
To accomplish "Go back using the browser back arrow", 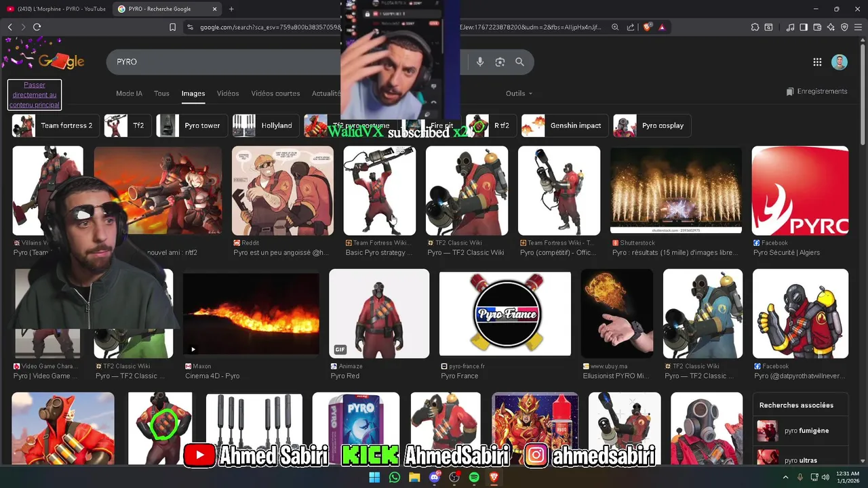I will [10, 27].
